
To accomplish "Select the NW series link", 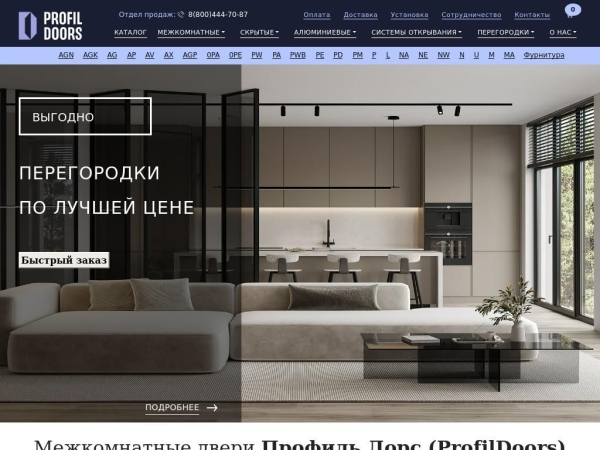I will coord(443,55).
